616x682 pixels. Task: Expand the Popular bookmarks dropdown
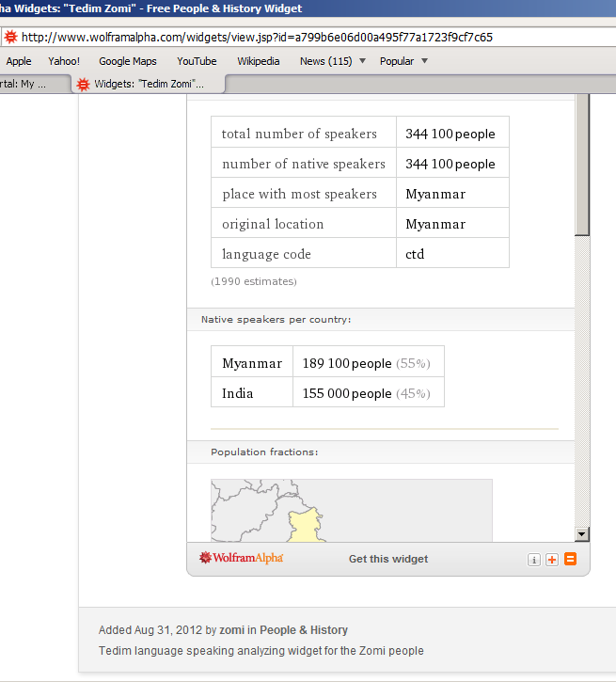click(x=425, y=61)
